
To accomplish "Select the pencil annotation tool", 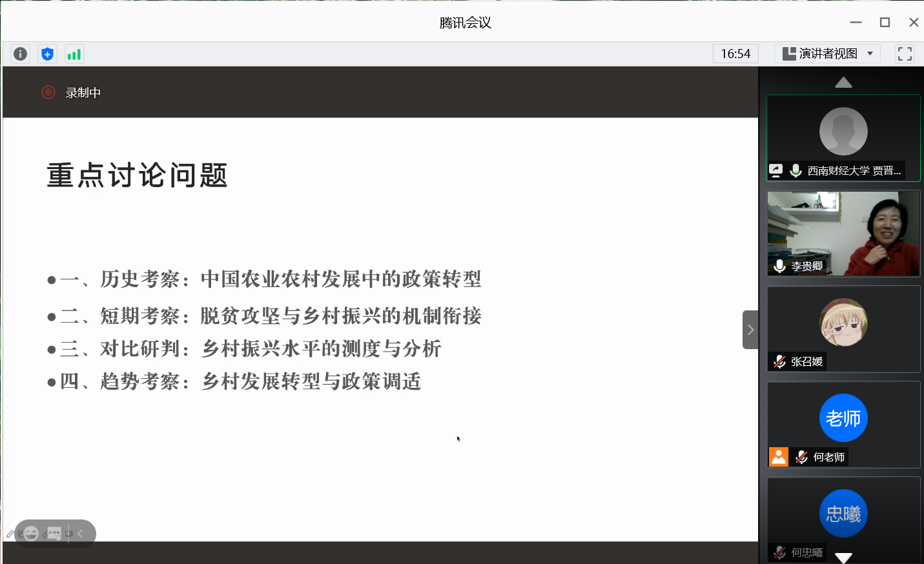I will (10, 534).
